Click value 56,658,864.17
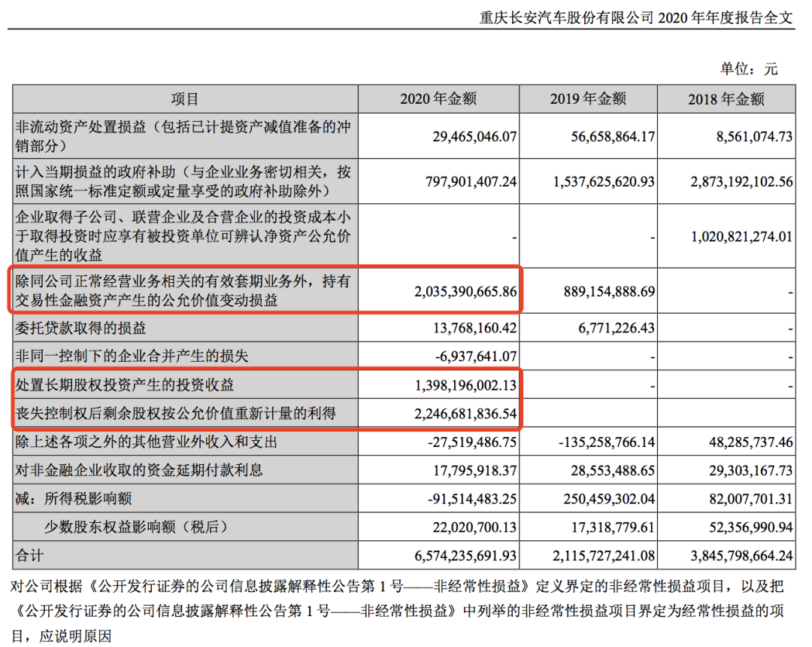 click(x=613, y=137)
